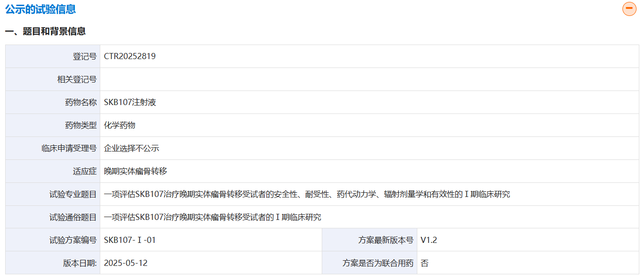Select value 企业选择不公示
The width and height of the screenshot is (644, 279).
coord(132,148)
